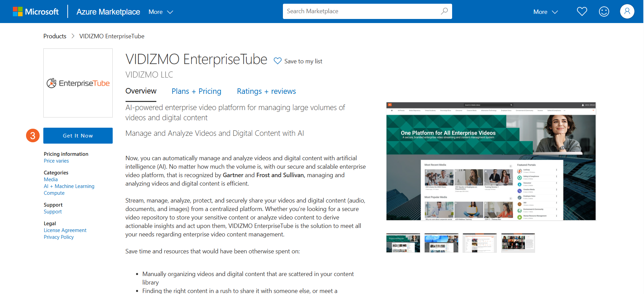644x294 pixels.
Task: Toggle the Save to my list heart
Action: pos(277,61)
